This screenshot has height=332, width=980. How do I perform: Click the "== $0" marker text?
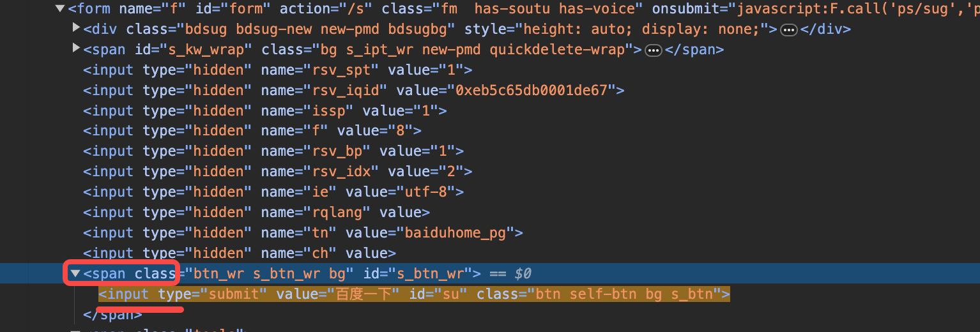click(510, 274)
